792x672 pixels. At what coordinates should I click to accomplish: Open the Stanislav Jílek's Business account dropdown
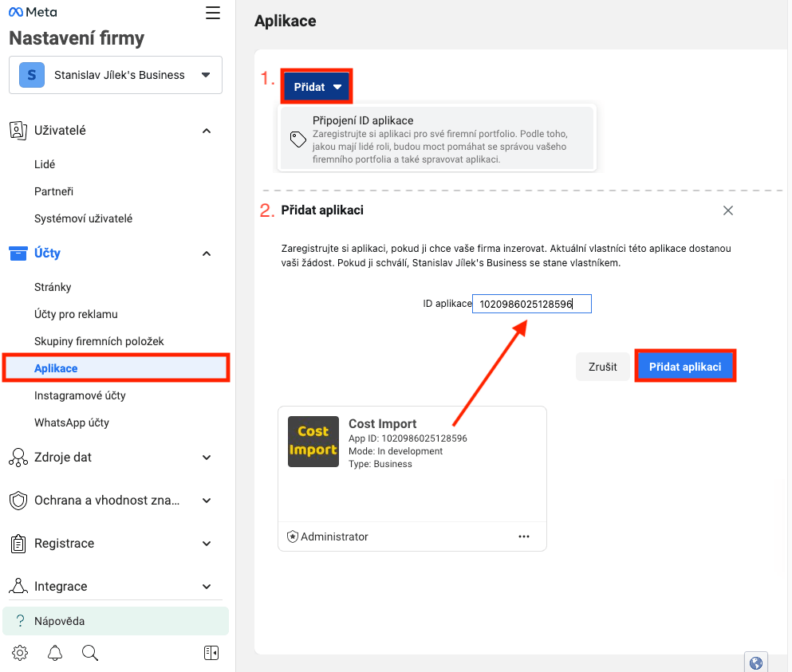click(116, 75)
